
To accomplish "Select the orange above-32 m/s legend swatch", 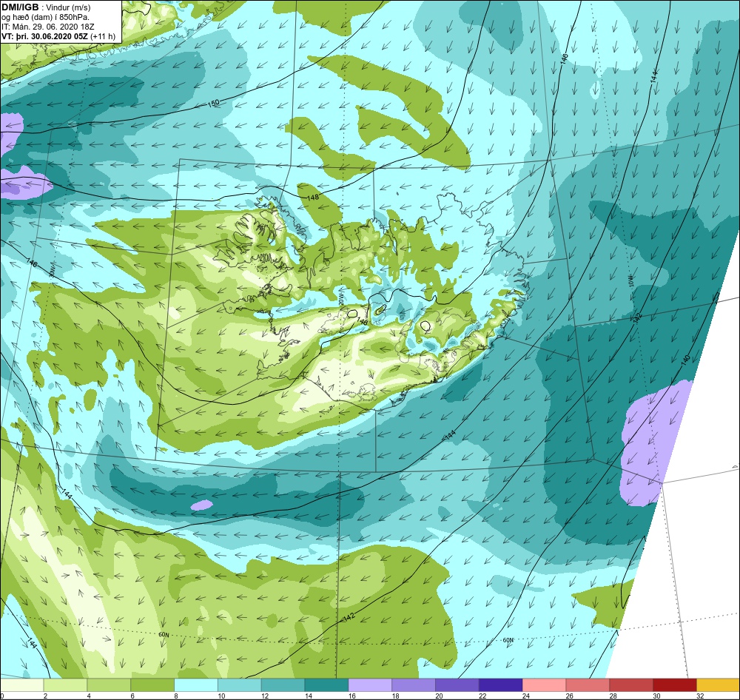I will (718, 685).
